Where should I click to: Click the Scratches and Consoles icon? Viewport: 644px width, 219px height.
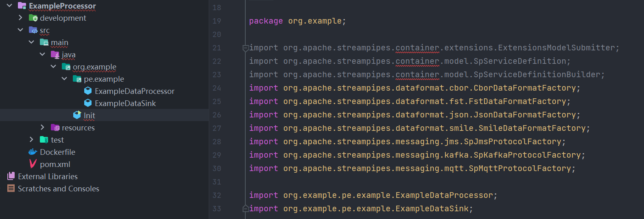11,189
